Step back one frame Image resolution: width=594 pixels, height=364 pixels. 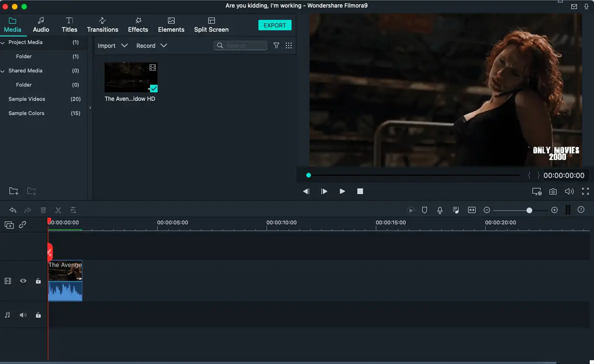(306, 191)
